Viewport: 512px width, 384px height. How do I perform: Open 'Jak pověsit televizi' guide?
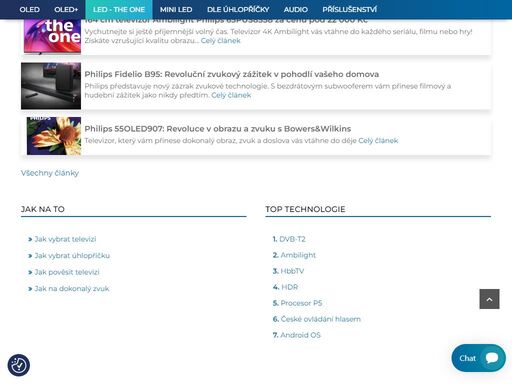point(67,272)
